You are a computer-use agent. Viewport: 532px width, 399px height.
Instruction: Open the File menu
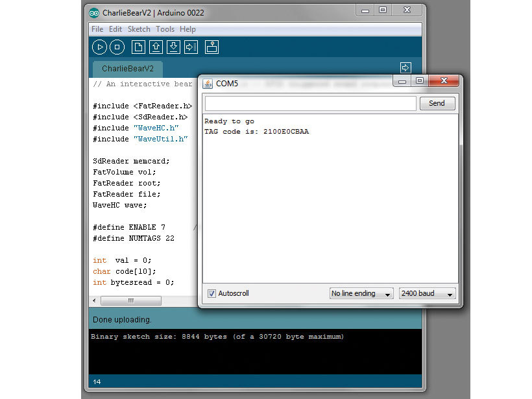click(97, 29)
